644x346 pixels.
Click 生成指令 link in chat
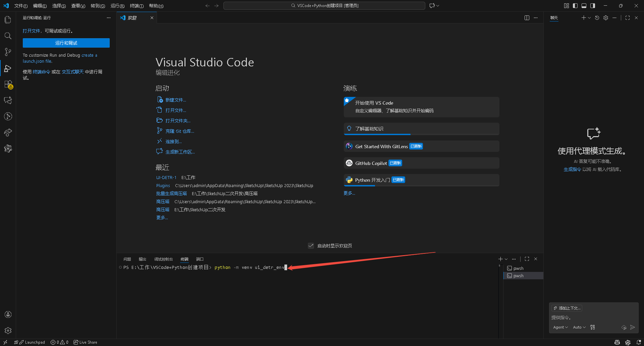572,170
